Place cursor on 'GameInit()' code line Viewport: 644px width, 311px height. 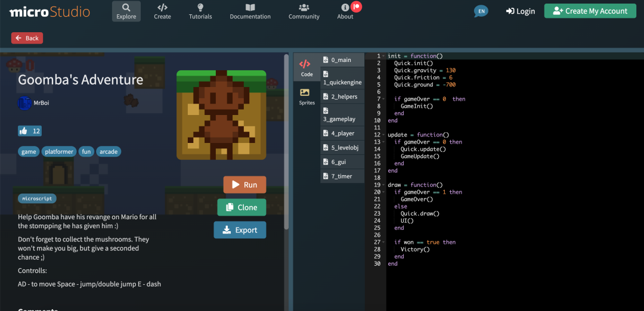[417, 106]
